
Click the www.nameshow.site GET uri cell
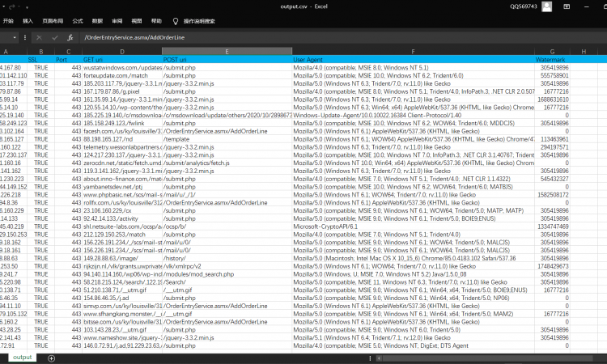[122, 337]
